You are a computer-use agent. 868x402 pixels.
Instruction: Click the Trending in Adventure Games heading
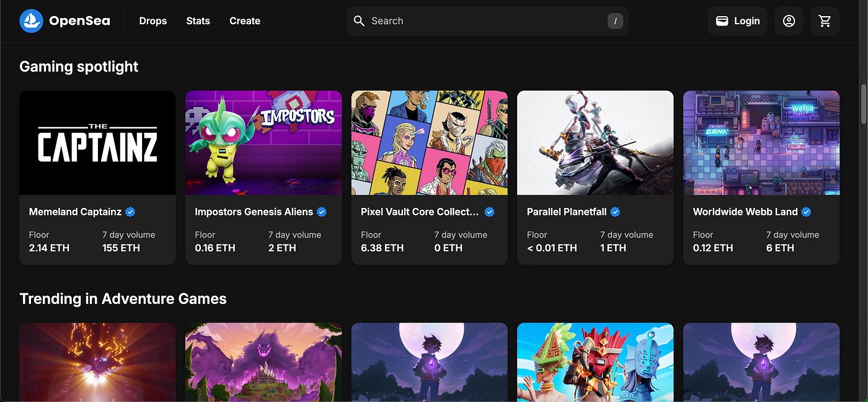(x=123, y=298)
